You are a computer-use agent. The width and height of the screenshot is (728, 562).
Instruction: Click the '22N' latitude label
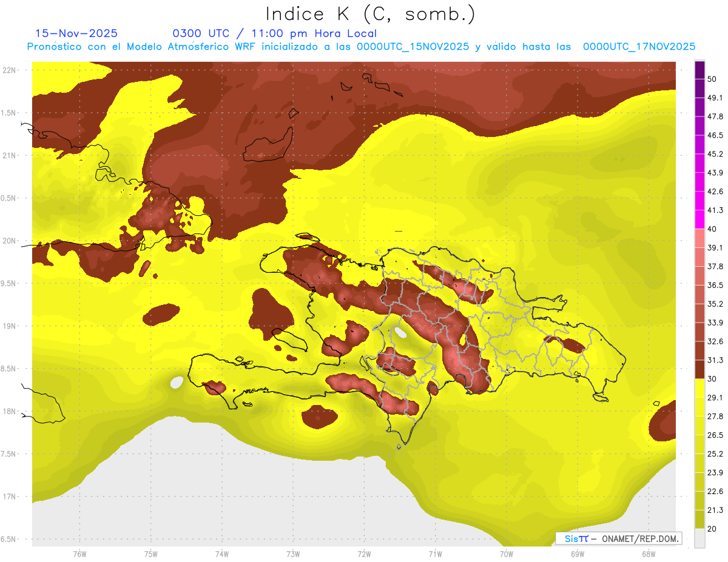[x=9, y=70]
